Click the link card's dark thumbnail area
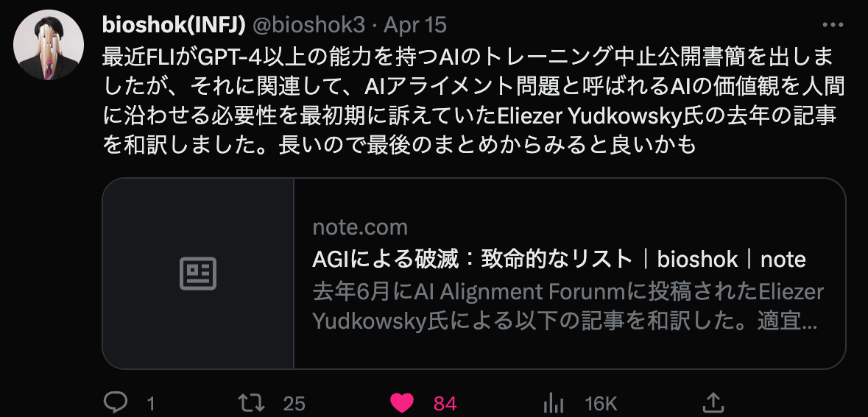 [198, 273]
